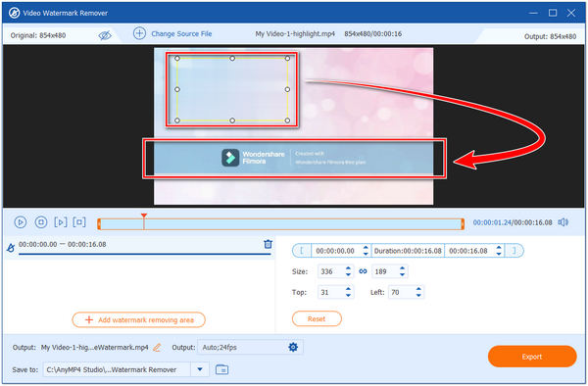588x386 pixels.
Task: Decrease the height size value
Action: point(403,274)
